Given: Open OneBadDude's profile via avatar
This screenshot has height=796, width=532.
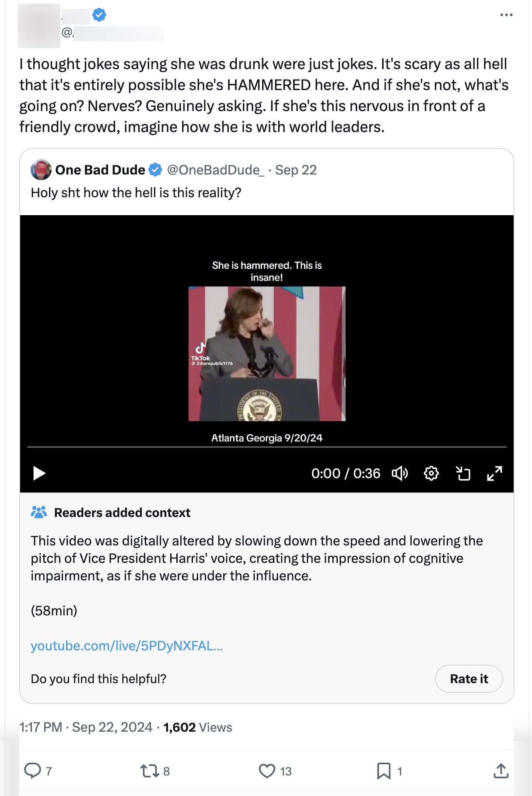Looking at the screenshot, I should pos(41,170).
